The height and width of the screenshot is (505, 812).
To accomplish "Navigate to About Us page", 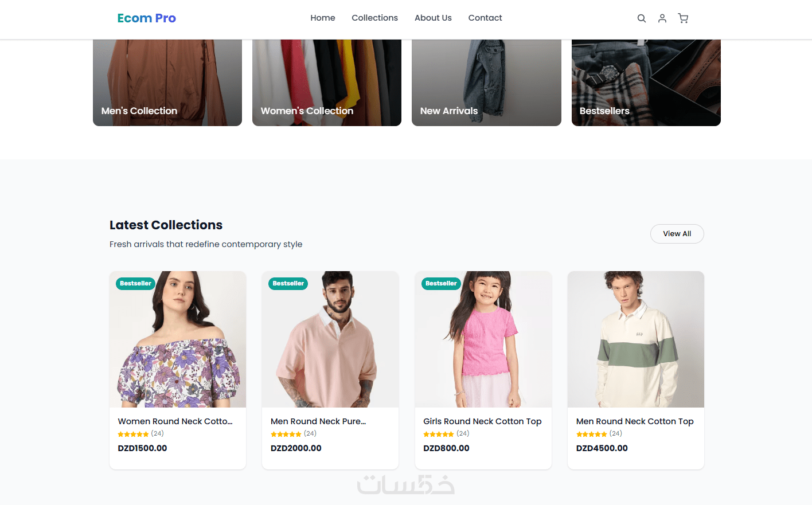I will point(433,18).
